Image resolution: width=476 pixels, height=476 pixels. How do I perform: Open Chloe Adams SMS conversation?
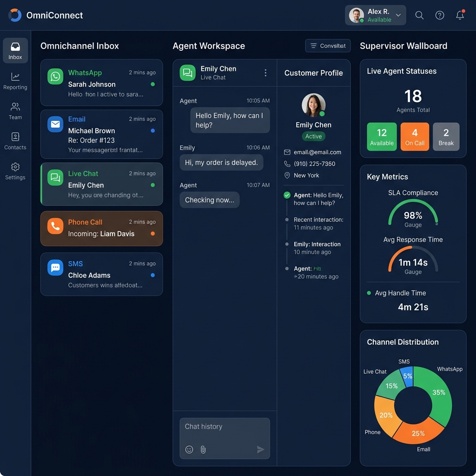point(101,274)
